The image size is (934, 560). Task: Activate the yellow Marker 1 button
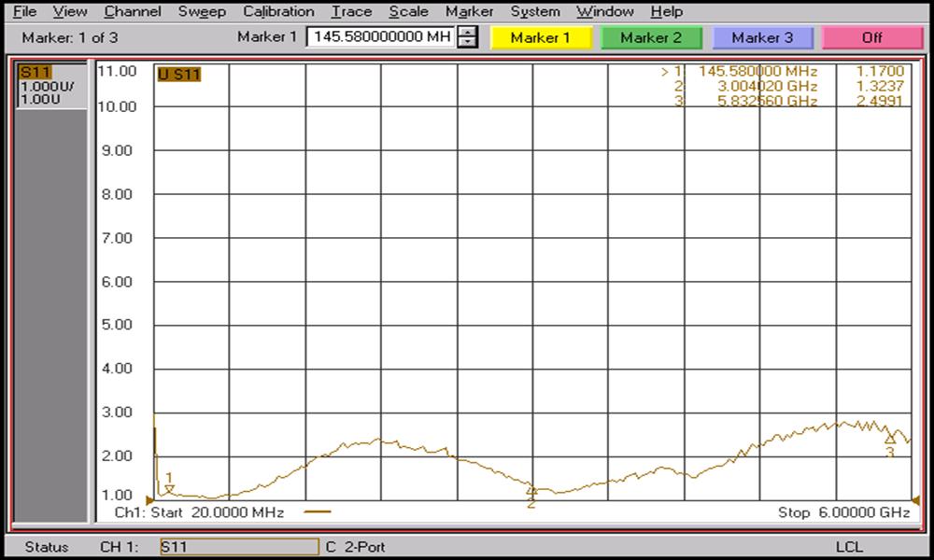(541, 37)
